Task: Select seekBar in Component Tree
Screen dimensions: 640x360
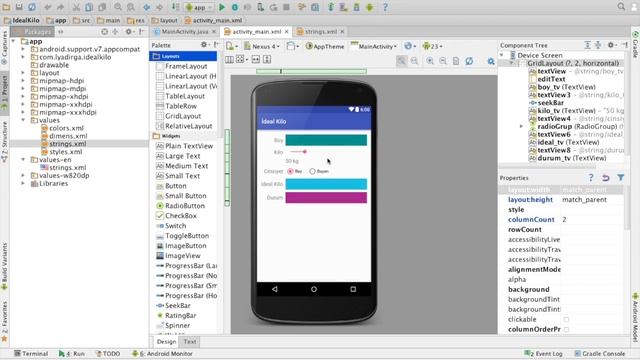Action: click(x=551, y=103)
